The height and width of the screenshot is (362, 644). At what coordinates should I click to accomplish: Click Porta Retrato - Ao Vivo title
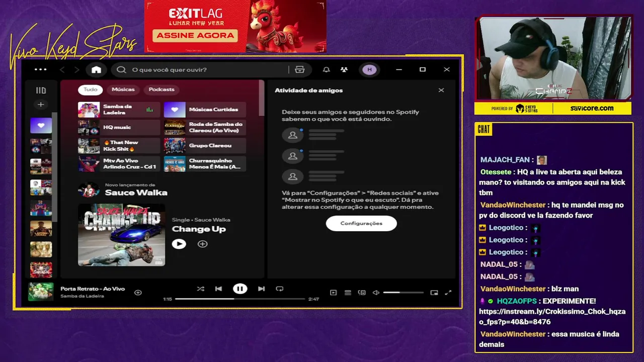[x=93, y=289]
